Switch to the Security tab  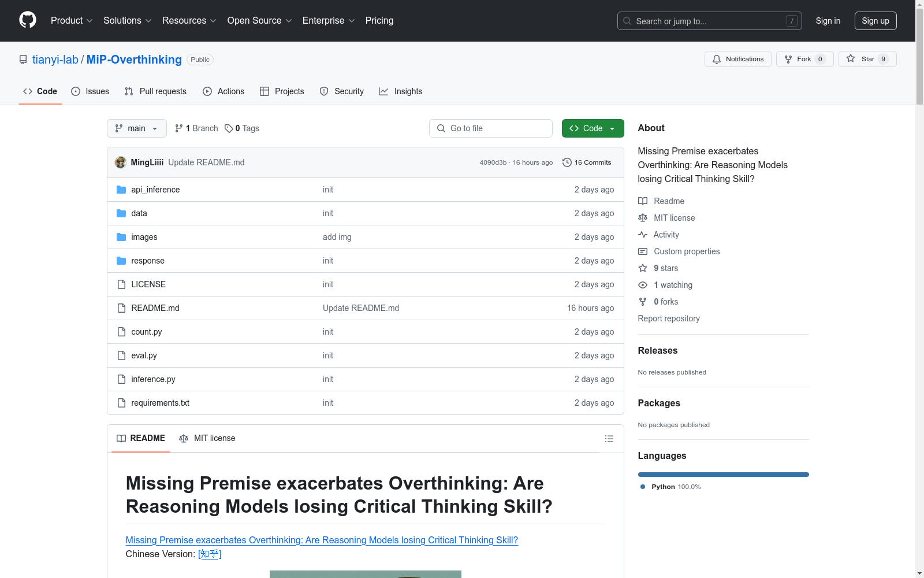coord(342,91)
